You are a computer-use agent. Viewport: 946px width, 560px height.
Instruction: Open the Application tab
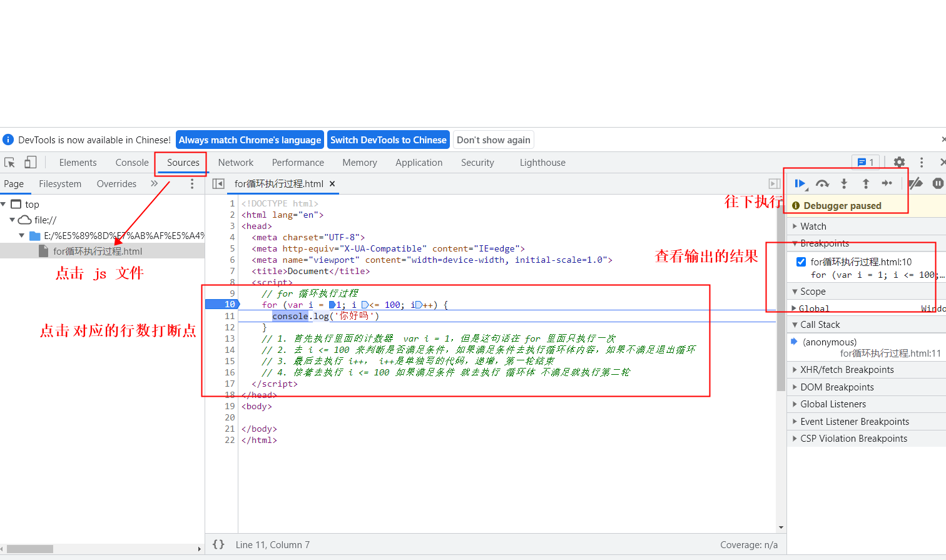(x=419, y=163)
